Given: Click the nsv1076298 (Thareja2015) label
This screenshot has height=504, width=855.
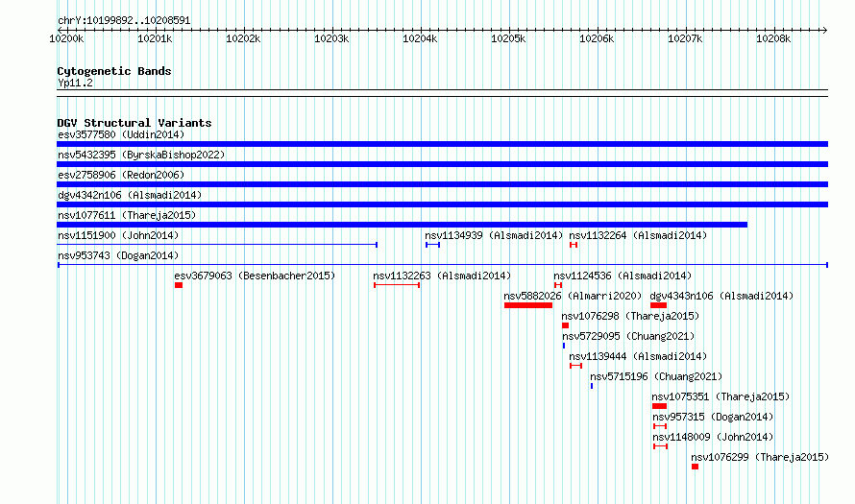Looking at the screenshot, I should (630, 316).
